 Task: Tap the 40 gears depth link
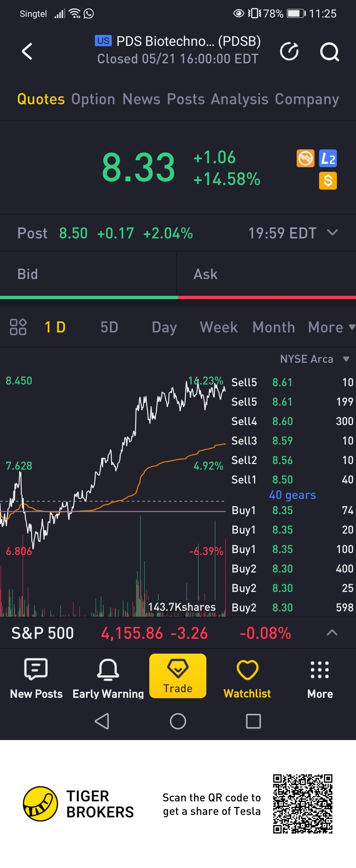pyautogui.click(x=292, y=495)
